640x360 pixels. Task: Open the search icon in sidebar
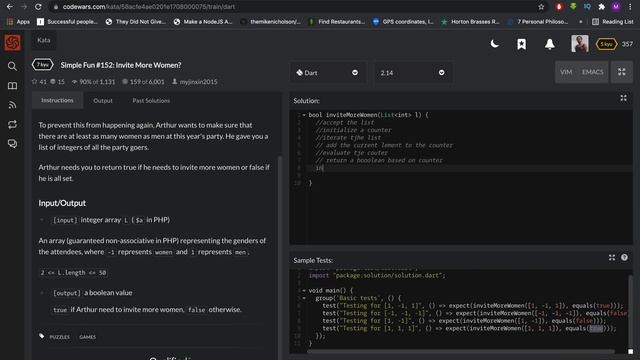coord(12,66)
